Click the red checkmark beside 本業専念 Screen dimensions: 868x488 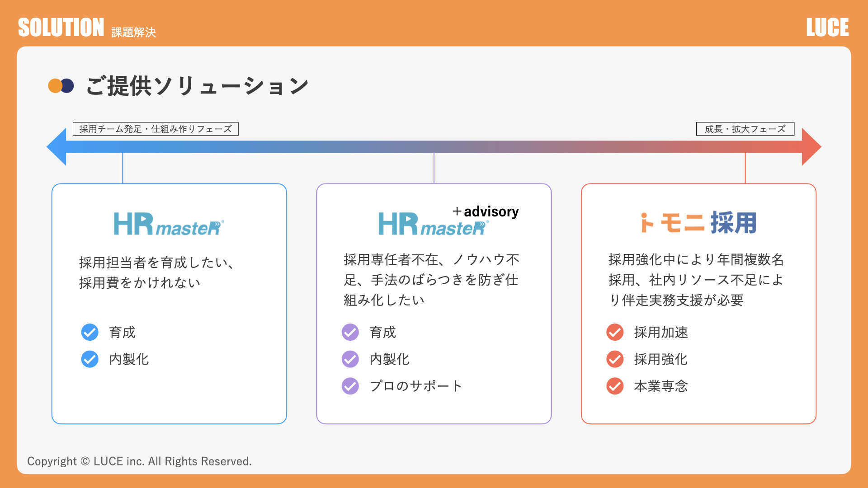tap(615, 386)
